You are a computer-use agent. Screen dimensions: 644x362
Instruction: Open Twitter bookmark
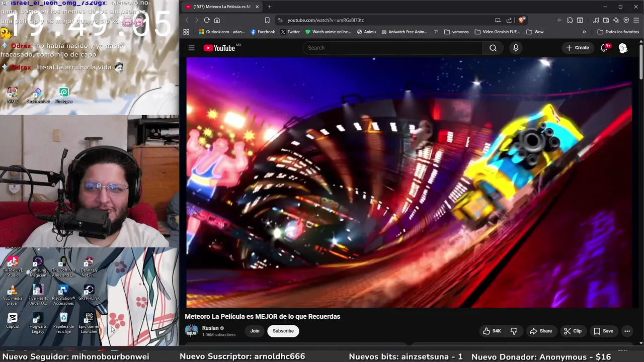290,32
